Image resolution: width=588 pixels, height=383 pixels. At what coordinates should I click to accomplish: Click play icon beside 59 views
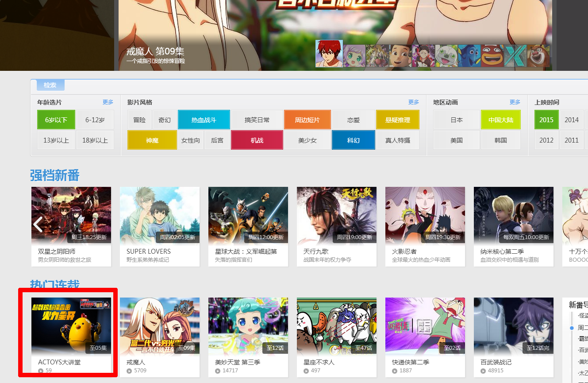pyautogui.click(x=41, y=371)
